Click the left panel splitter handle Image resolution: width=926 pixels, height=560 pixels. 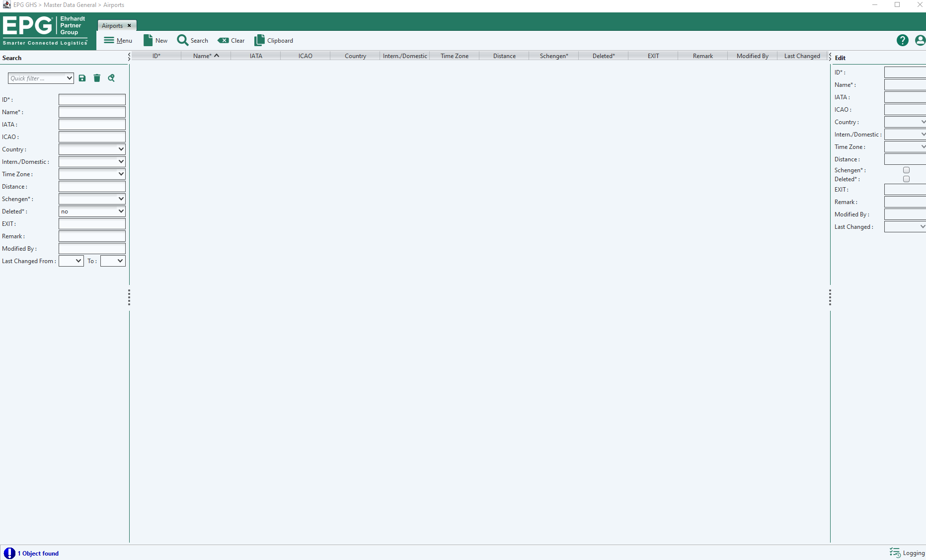point(129,297)
